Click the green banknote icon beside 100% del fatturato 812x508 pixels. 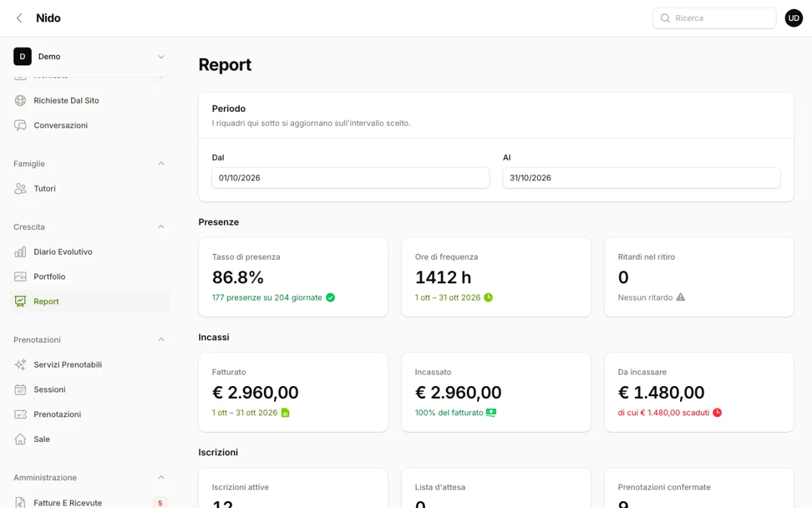tap(491, 412)
